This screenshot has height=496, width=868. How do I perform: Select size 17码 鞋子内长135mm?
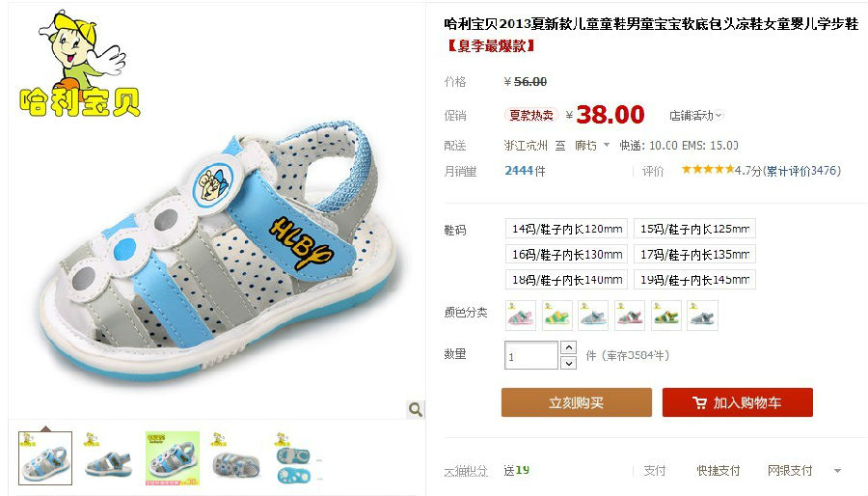pyautogui.click(x=694, y=254)
